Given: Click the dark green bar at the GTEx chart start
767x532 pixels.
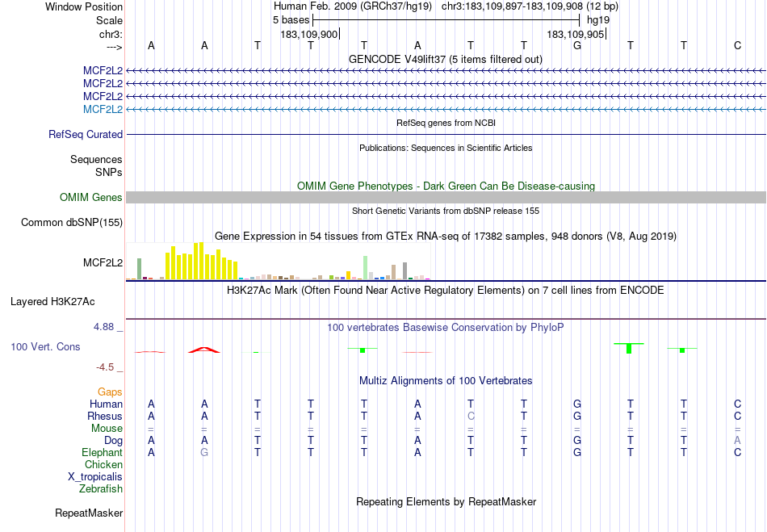Looking at the screenshot, I should click(140, 269).
